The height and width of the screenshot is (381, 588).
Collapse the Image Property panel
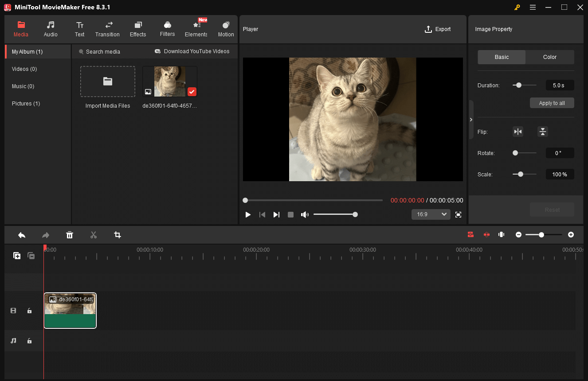coord(470,119)
